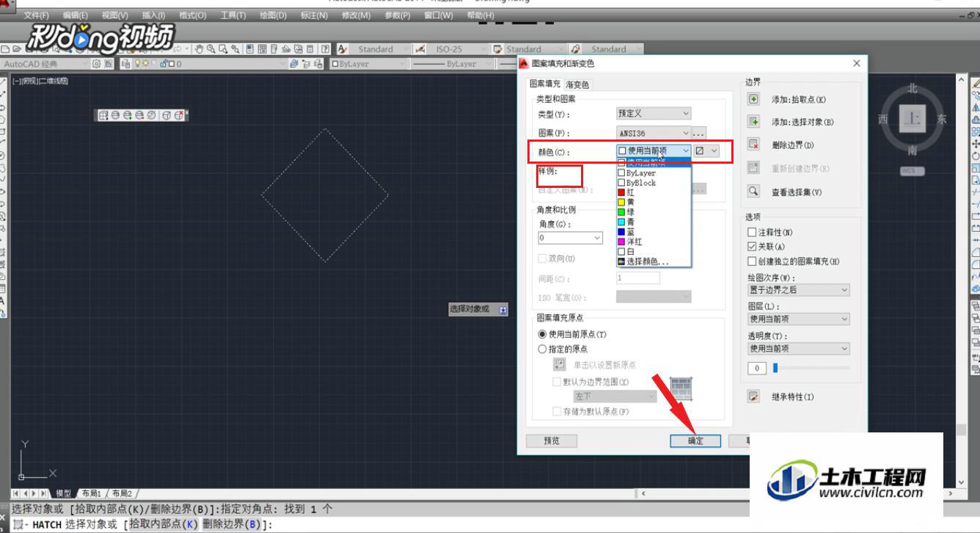The height and width of the screenshot is (533, 980).
Task: Open the Transparency (透明度) dropdown
Action: point(798,349)
